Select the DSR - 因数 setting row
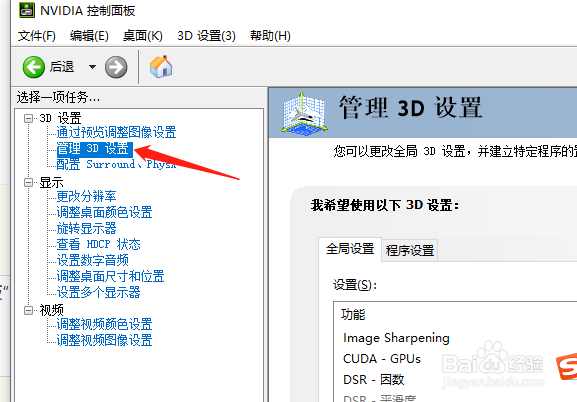The image size is (577, 402). pyautogui.click(x=374, y=380)
